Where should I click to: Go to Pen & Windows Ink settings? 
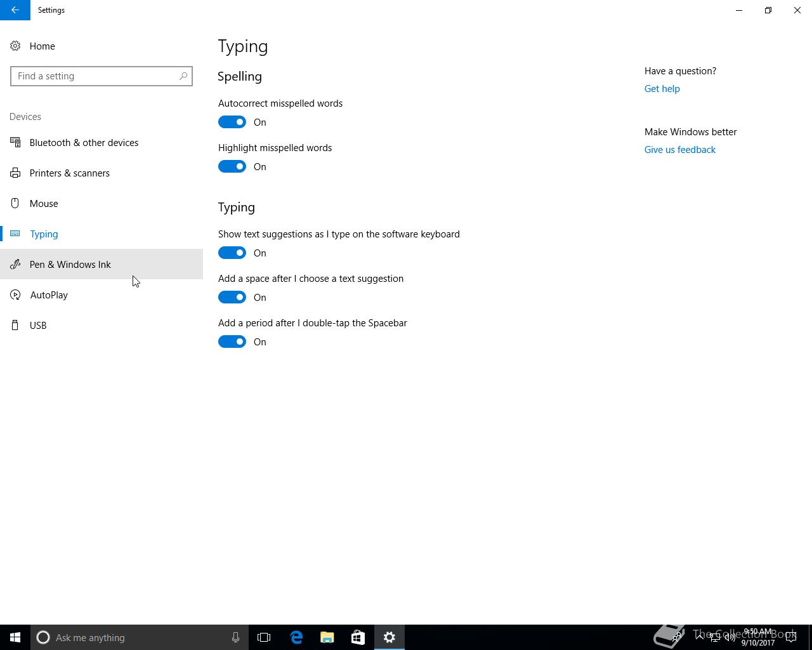(x=70, y=265)
